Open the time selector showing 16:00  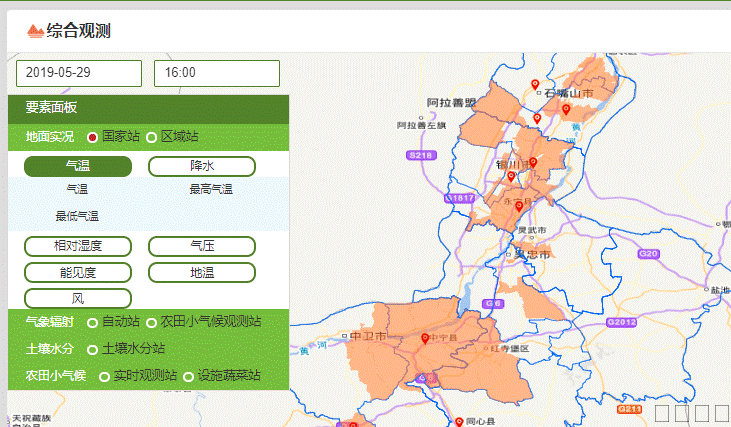click(x=216, y=73)
